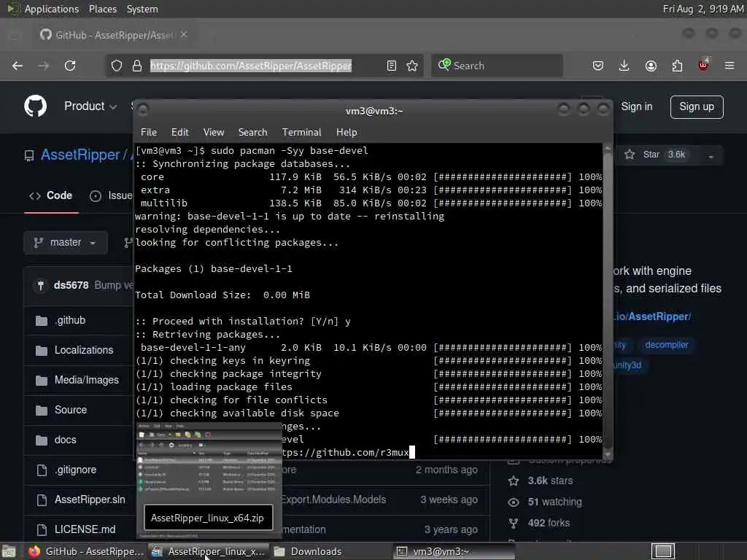Switch to AssetRipper_linux_x archive taskbar entry
Image resolution: width=747 pixels, height=560 pixels.
point(209,551)
